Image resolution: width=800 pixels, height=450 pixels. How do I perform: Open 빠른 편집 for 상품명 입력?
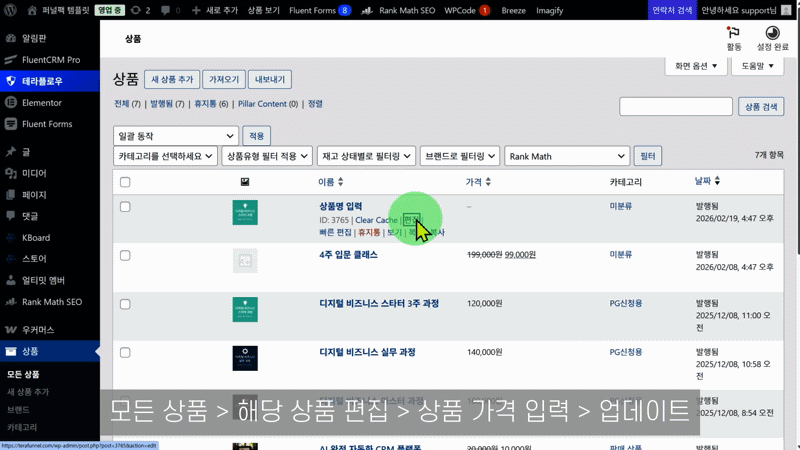pyautogui.click(x=335, y=232)
